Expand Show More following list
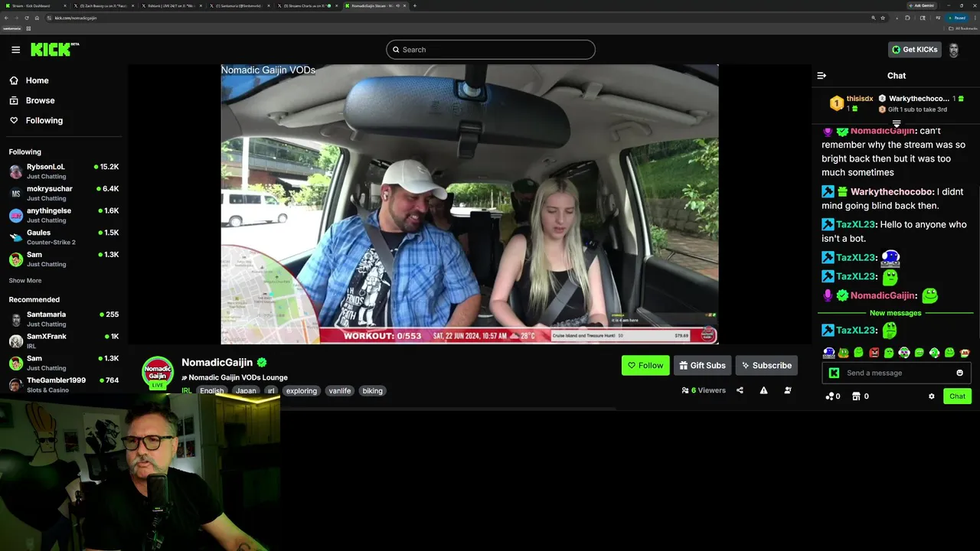Image resolution: width=980 pixels, height=551 pixels. click(x=25, y=281)
